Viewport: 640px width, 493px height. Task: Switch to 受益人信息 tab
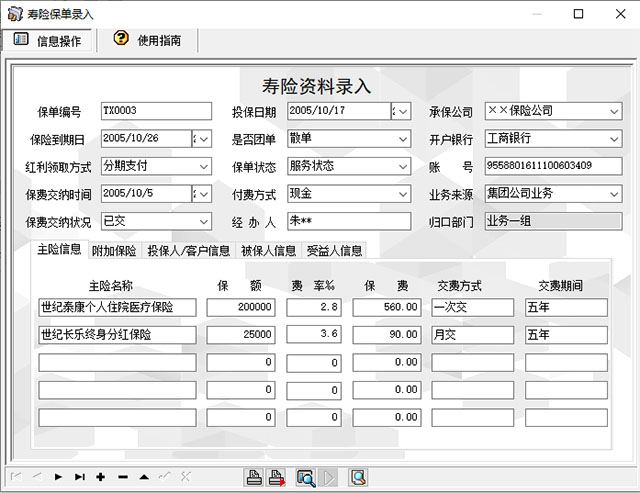pyautogui.click(x=334, y=251)
